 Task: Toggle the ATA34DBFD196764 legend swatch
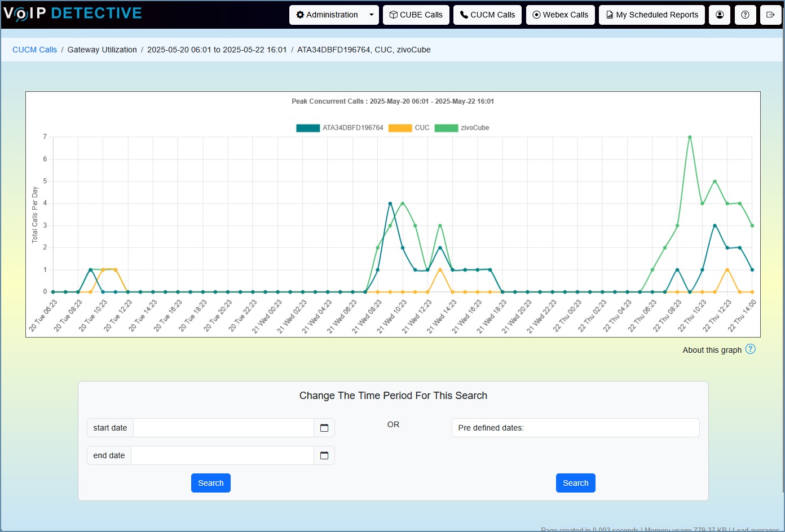point(308,128)
